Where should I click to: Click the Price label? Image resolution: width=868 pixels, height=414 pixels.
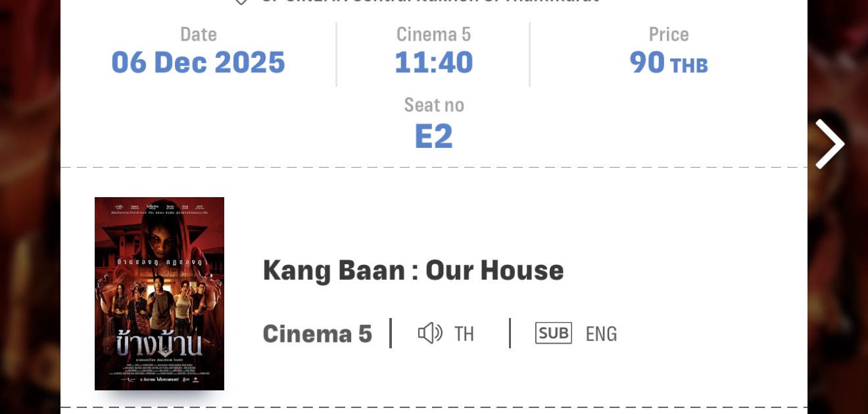pos(668,34)
